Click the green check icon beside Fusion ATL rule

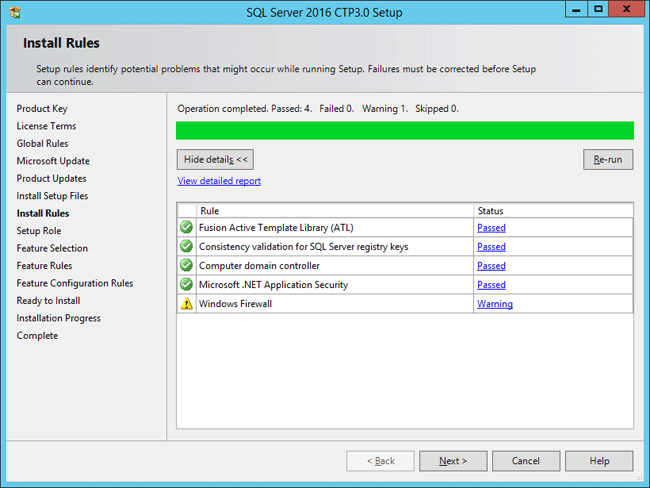pos(186,227)
